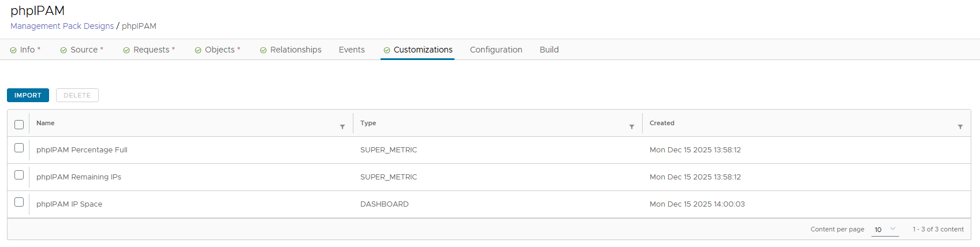Click the Objects tab checkmark icon

click(x=198, y=50)
